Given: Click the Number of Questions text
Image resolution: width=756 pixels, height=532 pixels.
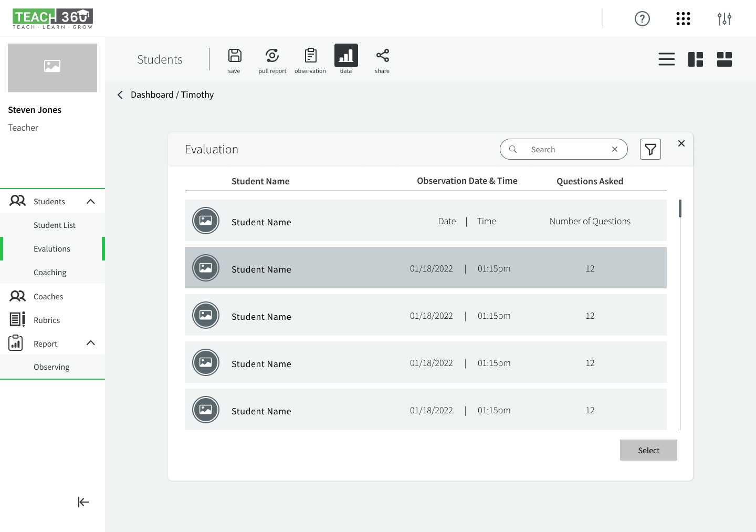Looking at the screenshot, I should tap(590, 221).
